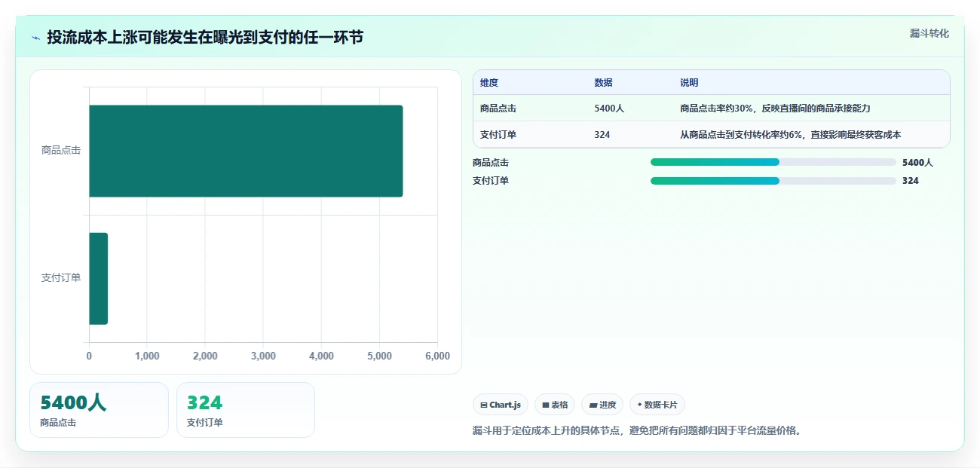The image size is (980, 468).
Task: Click the 表格 tag
Action: pos(555,405)
